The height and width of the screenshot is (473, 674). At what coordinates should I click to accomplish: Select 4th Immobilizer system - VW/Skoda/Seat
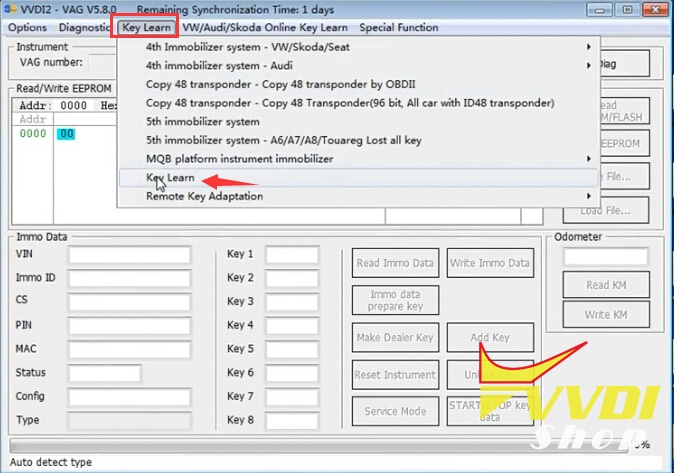click(x=359, y=47)
